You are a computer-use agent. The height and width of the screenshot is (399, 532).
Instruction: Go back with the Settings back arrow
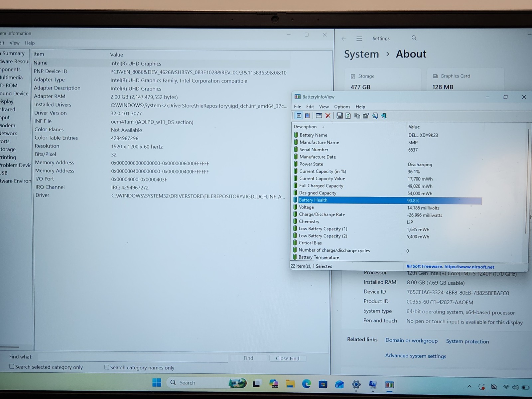pos(344,39)
